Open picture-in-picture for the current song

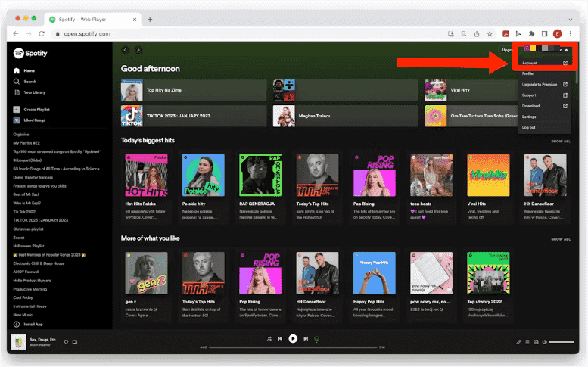point(75,342)
